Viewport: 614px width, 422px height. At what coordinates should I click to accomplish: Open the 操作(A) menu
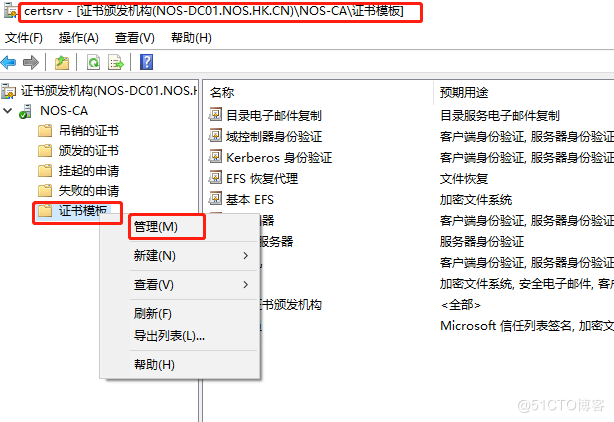tap(79, 38)
